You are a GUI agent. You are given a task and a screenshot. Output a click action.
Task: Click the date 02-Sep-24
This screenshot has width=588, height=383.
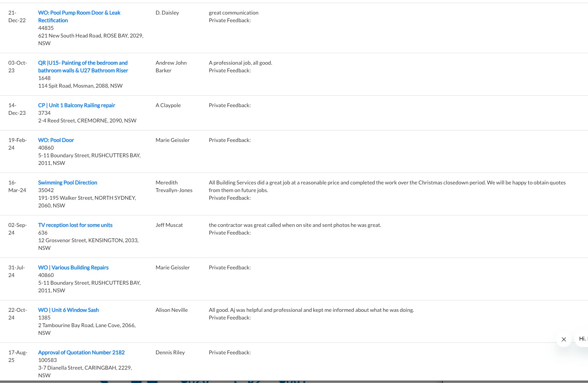(x=18, y=229)
